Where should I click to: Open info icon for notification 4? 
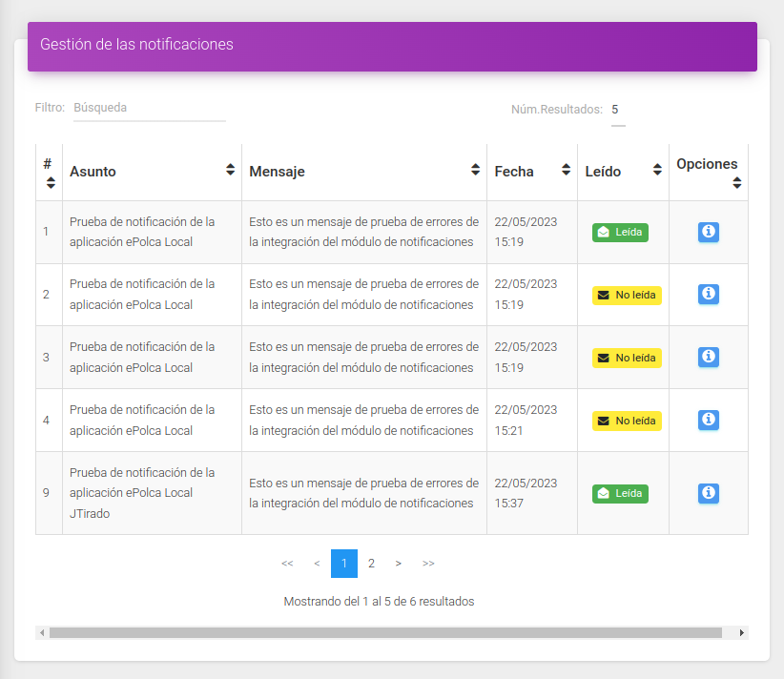(x=708, y=420)
